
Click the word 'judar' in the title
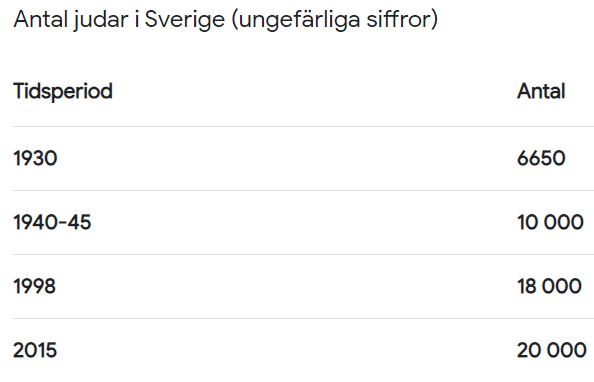tap(101, 20)
